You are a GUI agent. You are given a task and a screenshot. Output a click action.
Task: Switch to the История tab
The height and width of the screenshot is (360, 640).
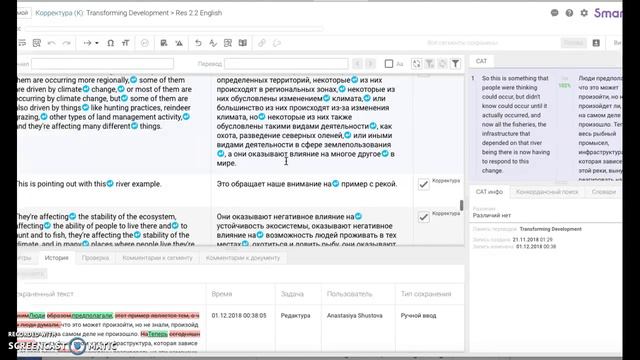tap(57, 258)
